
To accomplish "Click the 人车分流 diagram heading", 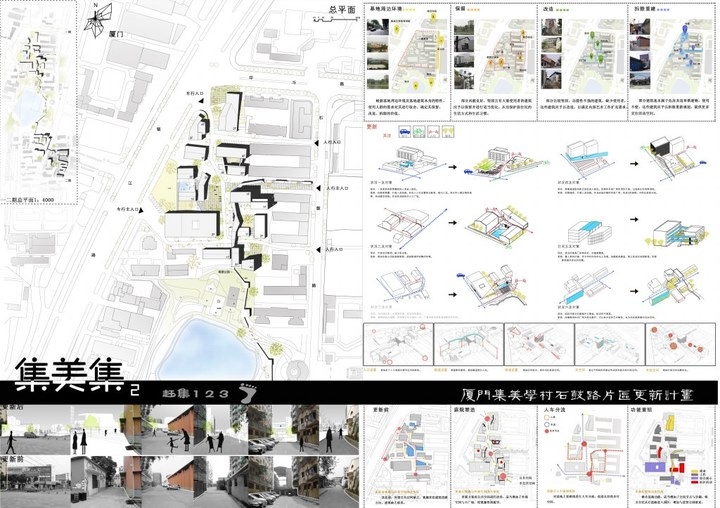I will [x=554, y=409].
